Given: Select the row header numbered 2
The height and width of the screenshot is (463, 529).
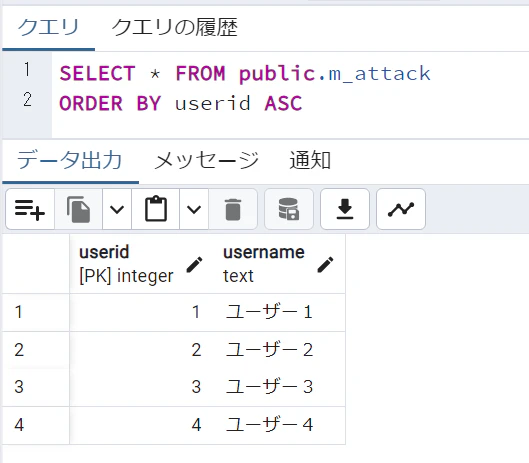Looking at the screenshot, I should pos(36,350).
